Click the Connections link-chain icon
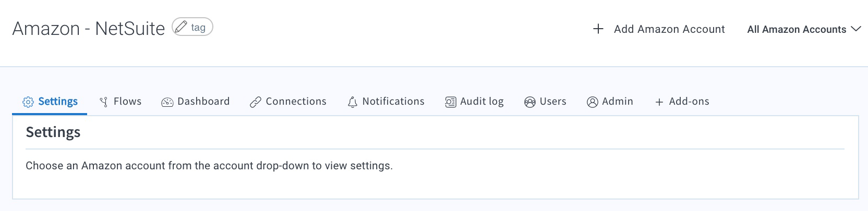Screen dimensions: 868x211 point(256,102)
